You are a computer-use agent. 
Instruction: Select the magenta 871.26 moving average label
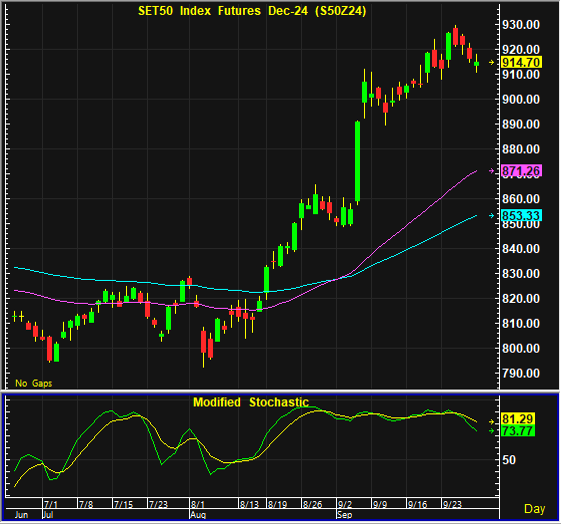tap(521, 171)
